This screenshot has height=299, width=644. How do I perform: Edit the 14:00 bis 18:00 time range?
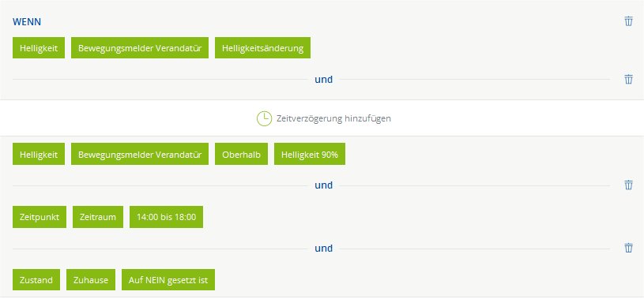pos(167,217)
